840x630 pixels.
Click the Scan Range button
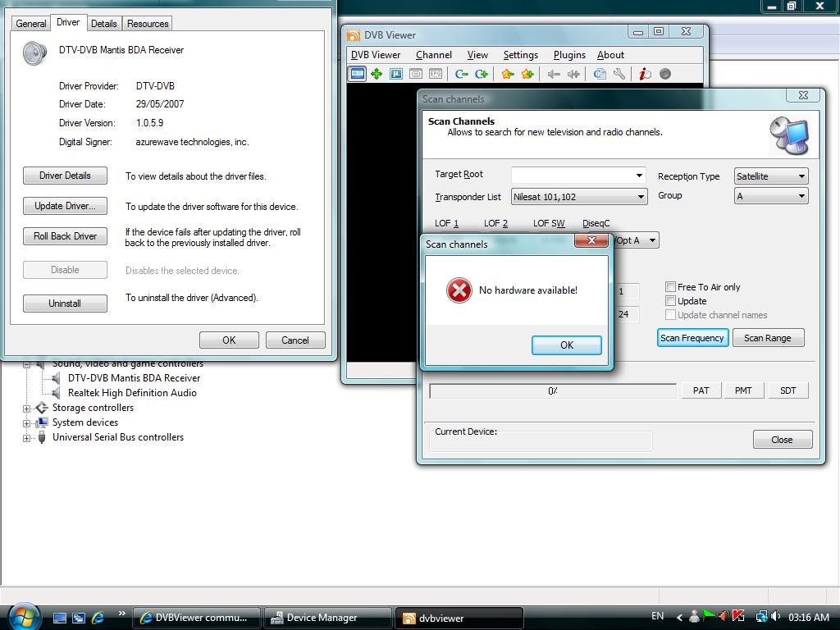tap(767, 337)
